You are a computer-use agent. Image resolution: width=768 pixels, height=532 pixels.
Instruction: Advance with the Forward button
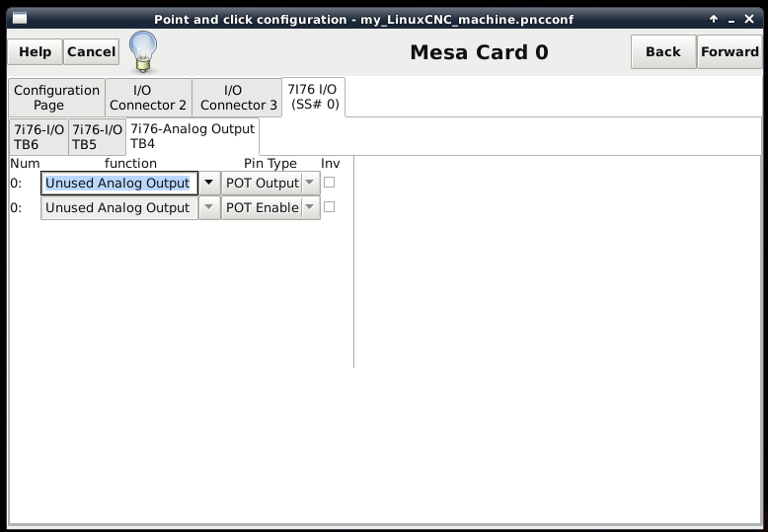tap(730, 52)
